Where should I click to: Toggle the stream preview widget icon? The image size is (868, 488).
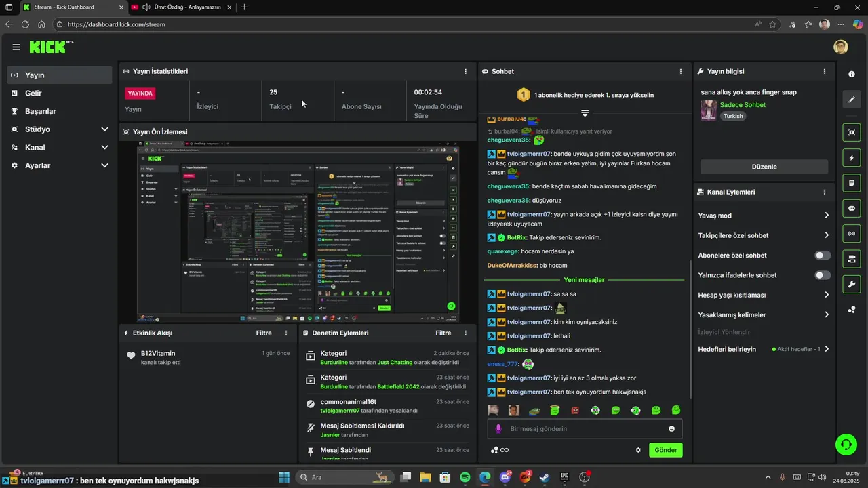click(x=852, y=132)
